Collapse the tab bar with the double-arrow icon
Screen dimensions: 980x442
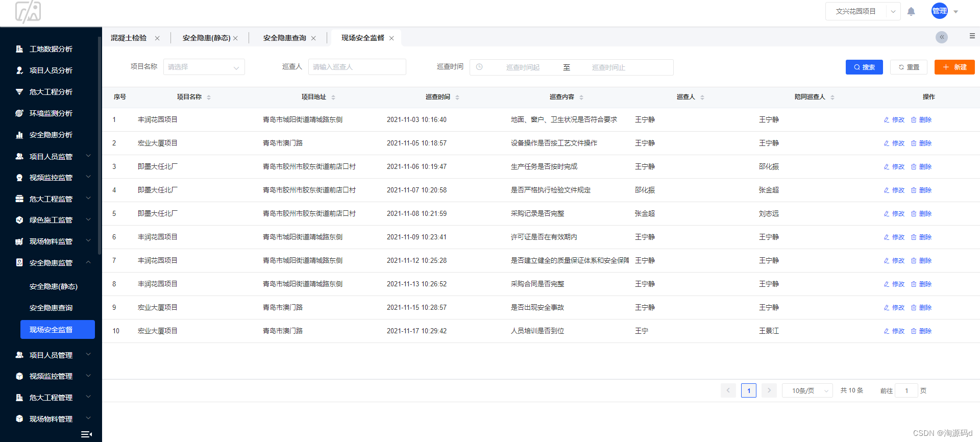coord(942,37)
